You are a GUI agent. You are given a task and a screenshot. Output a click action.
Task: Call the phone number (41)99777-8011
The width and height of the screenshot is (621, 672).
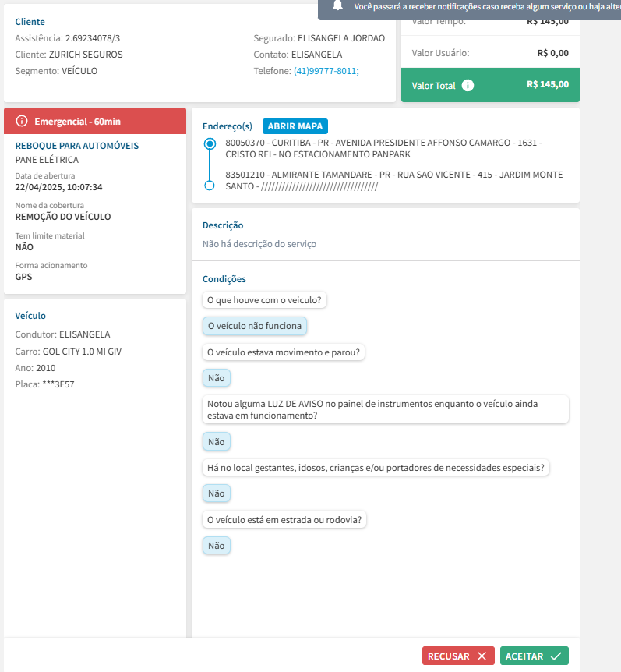[x=326, y=71]
